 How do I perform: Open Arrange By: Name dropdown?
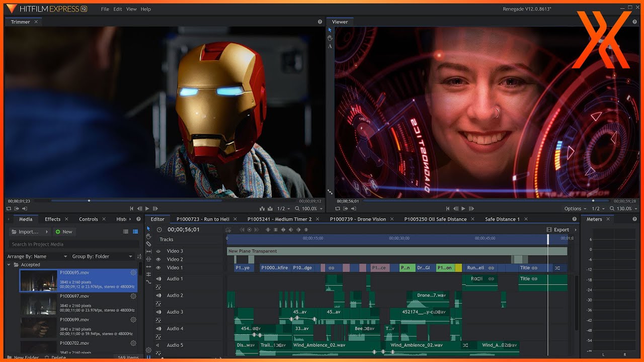point(37,256)
